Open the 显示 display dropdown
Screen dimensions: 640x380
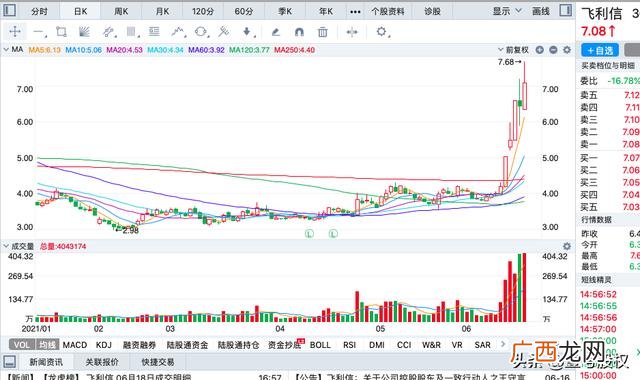507,11
